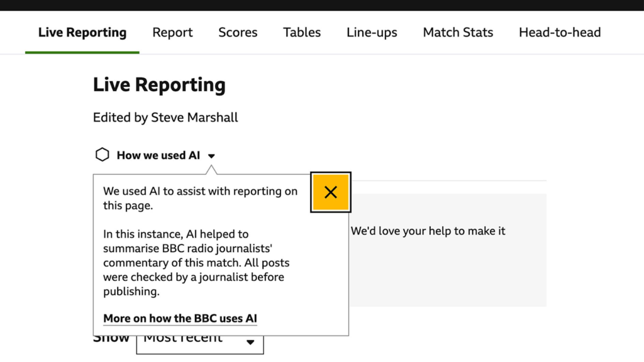Click the hexagon icon beside How we used AI
Screen dimensions: 644x362
point(103,155)
